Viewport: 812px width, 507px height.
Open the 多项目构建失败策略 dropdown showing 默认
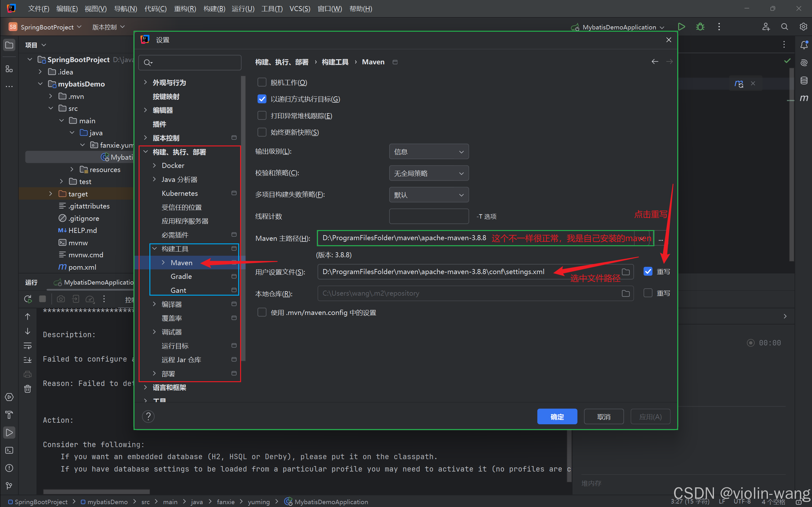pyautogui.click(x=429, y=195)
